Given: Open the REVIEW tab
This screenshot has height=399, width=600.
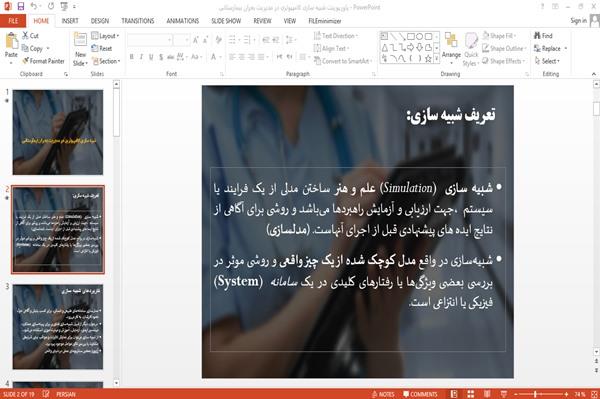Looking at the screenshot, I should tap(262, 21).
